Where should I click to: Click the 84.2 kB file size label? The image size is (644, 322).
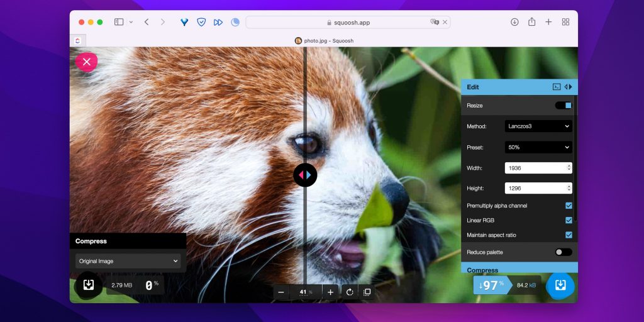click(x=526, y=285)
